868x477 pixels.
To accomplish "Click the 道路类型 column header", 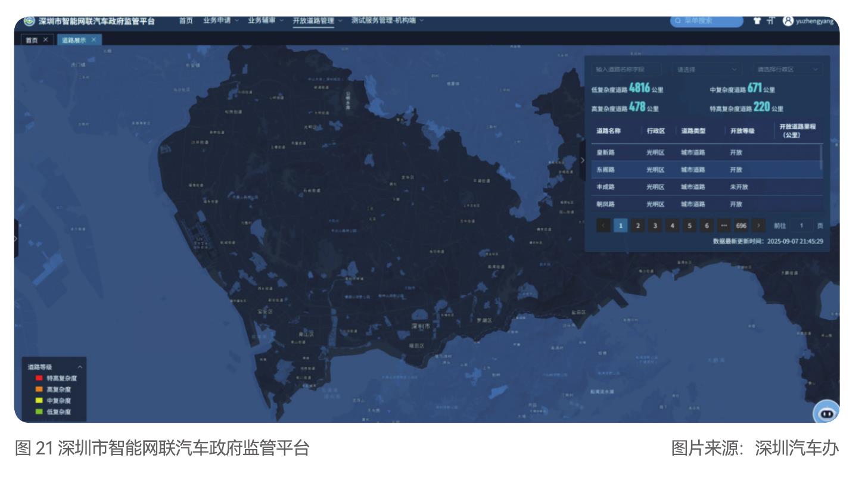I will (693, 131).
